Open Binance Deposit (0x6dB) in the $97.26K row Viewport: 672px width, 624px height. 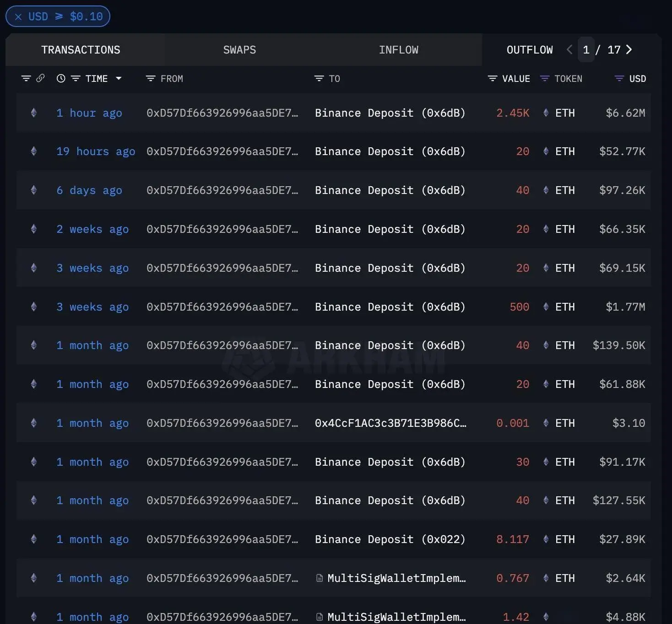pyautogui.click(x=390, y=190)
